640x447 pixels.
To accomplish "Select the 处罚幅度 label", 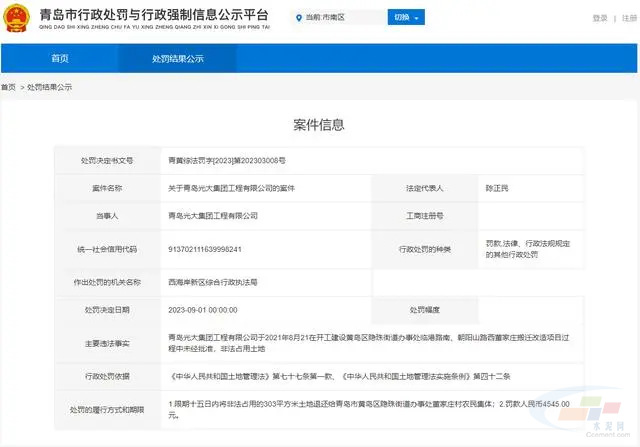I will click(424, 310).
